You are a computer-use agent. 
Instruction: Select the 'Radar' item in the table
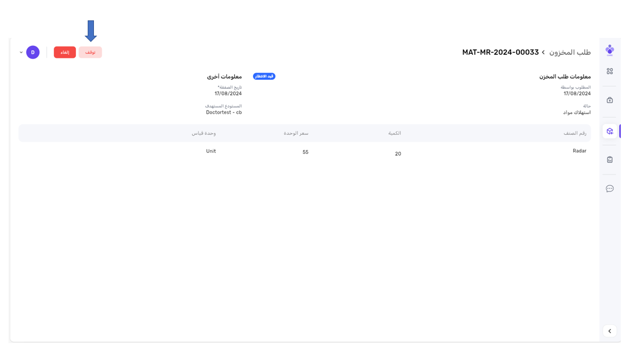click(579, 151)
